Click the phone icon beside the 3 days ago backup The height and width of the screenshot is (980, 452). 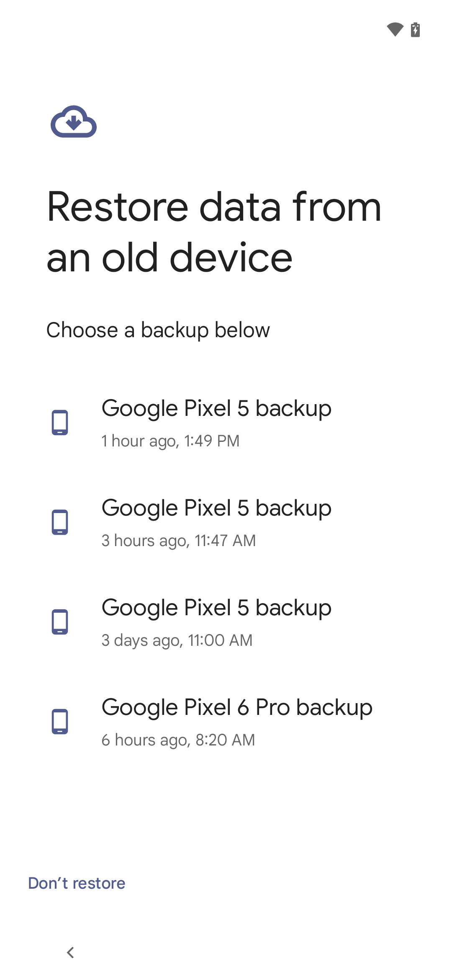coord(60,623)
